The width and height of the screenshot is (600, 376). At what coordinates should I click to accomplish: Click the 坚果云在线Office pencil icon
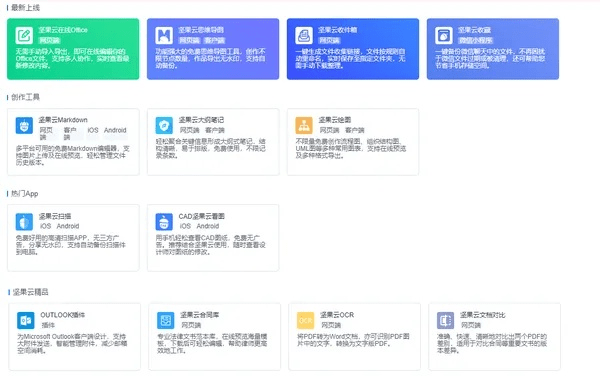coord(24,36)
